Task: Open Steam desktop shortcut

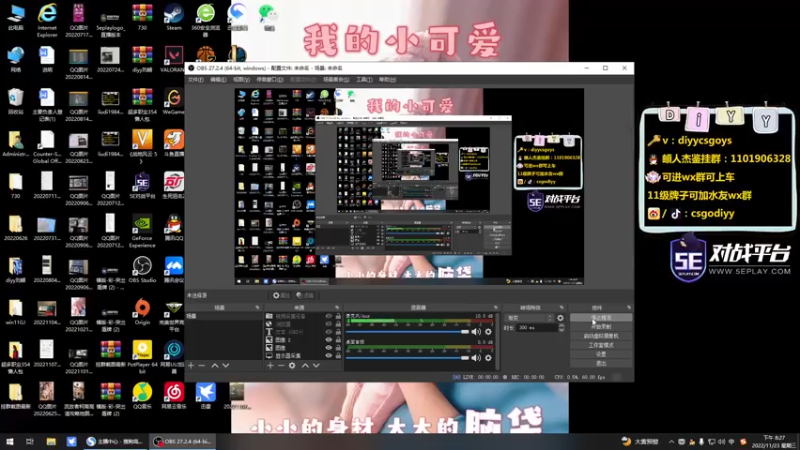Action: (x=173, y=17)
